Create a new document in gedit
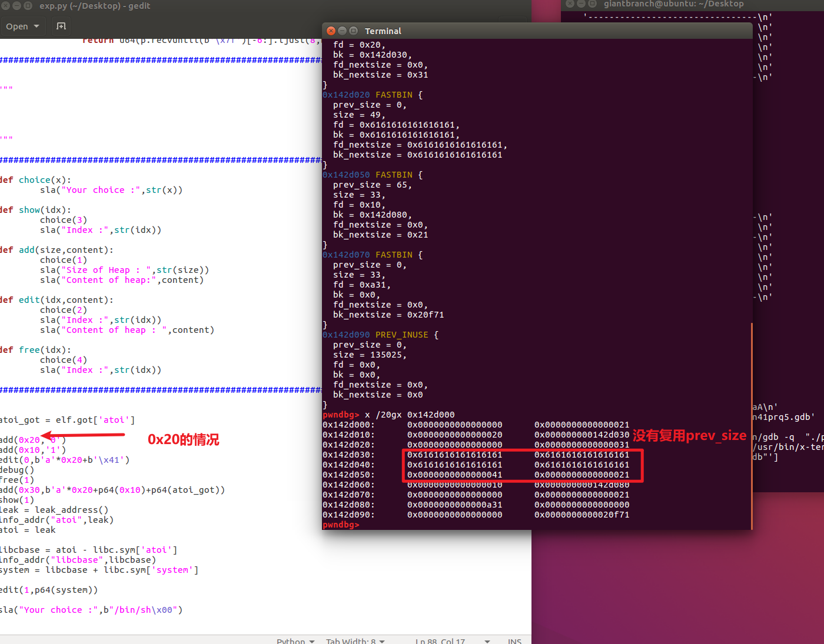Image resolution: width=824 pixels, height=644 pixels. coord(61,26)
